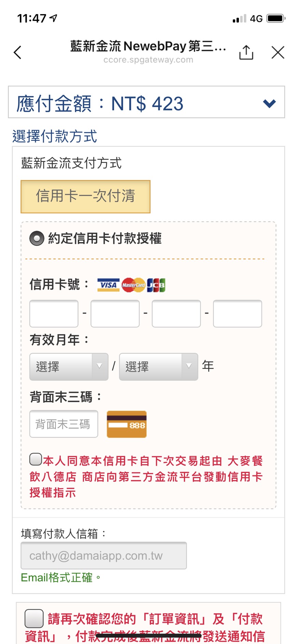Expand the 應付金額 NT$ 423 details
The image size is (297, 644).
click(269, 103)
